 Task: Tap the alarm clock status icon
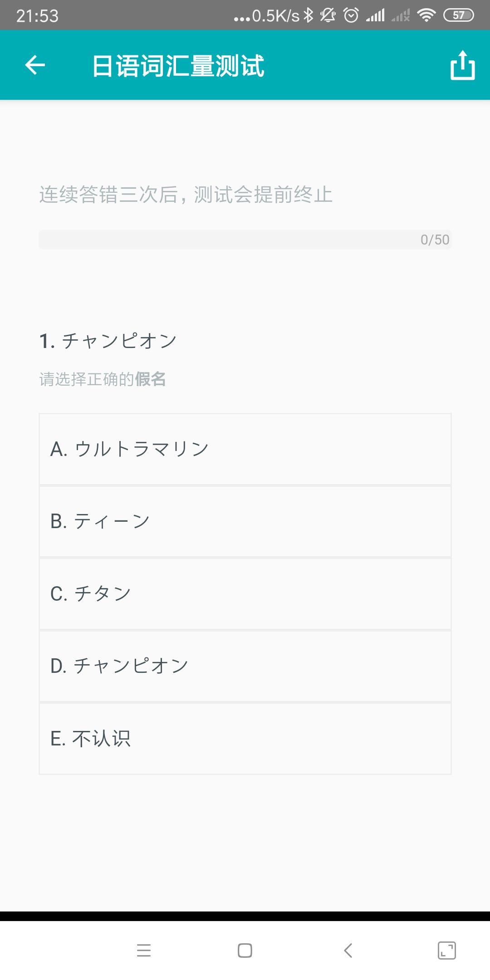351,15
